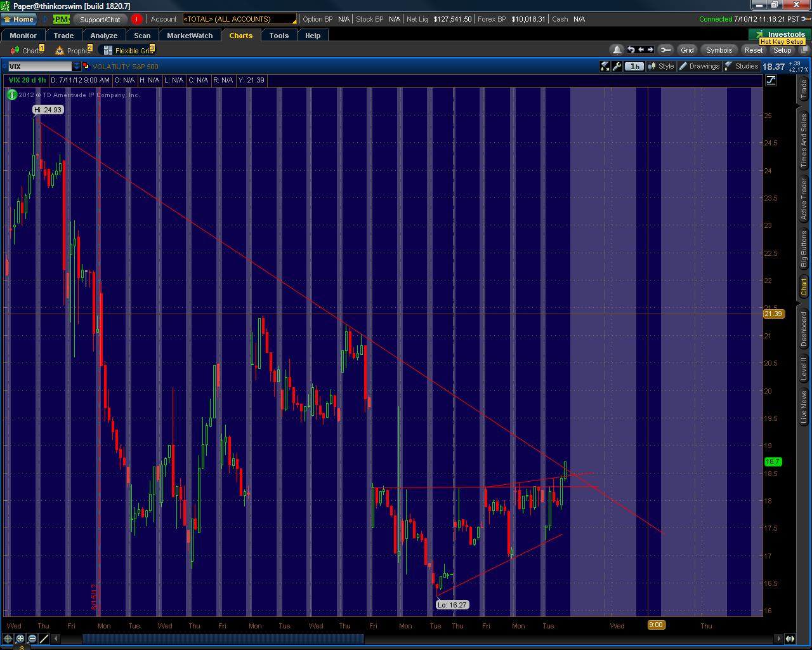Open Support/Chat
The width and height of the screenshot is (812, 650).
tap(100, 19)
